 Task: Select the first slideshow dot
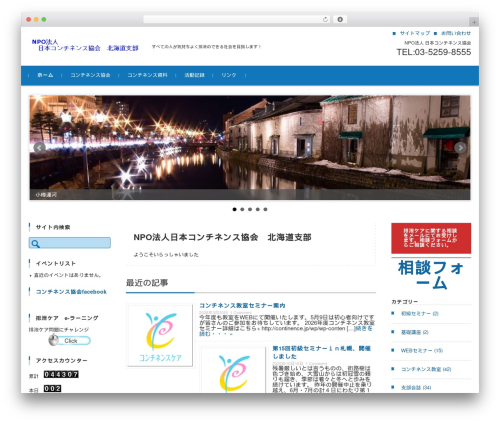tap(234, 209)
